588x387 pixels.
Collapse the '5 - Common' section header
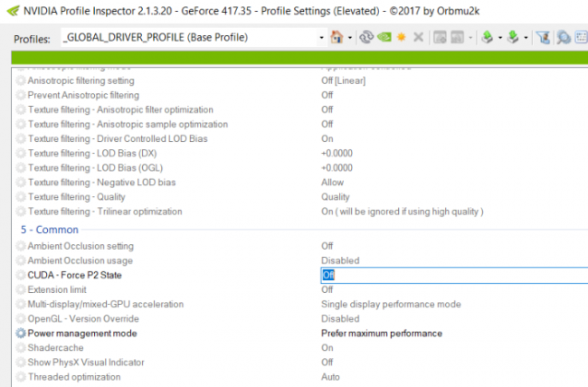tap(50, 230)
